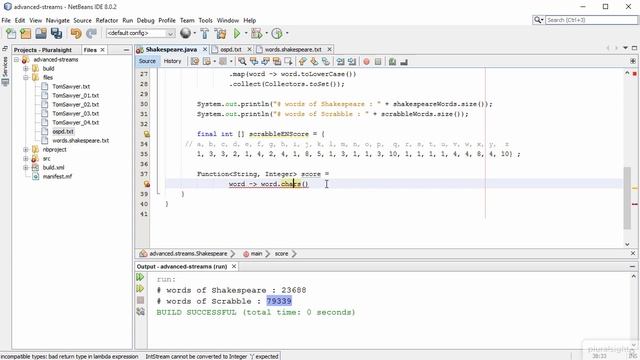Click the Shift Line Left icon
This screenshot has width=640, height=360.
pyautogui.click(x=340, y=62)
